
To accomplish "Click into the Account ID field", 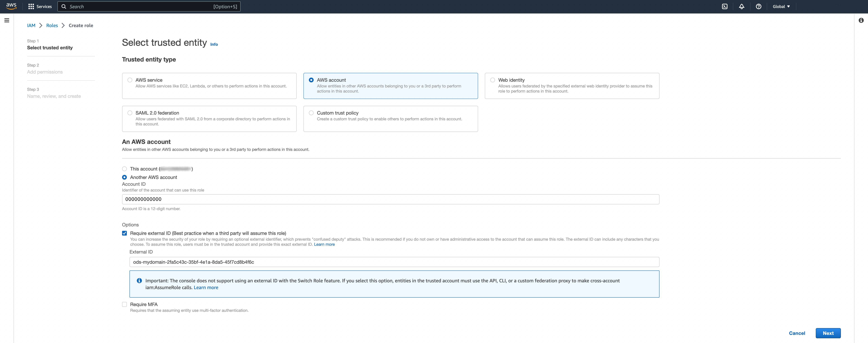I will coord(390,199).
